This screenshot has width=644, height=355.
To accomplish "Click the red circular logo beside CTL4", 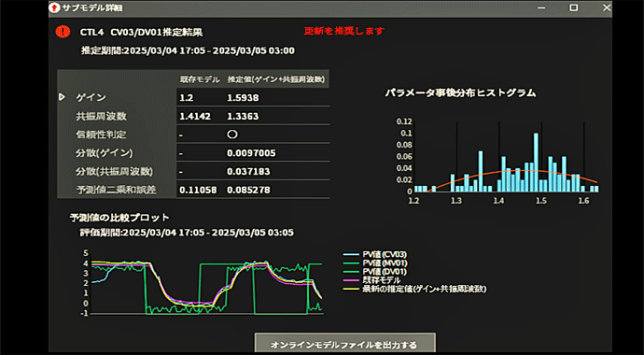I will click(63, 32).
